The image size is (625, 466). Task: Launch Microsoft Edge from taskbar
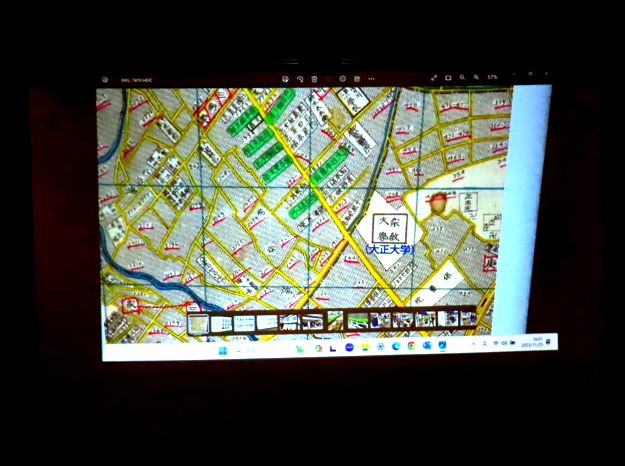395,346
